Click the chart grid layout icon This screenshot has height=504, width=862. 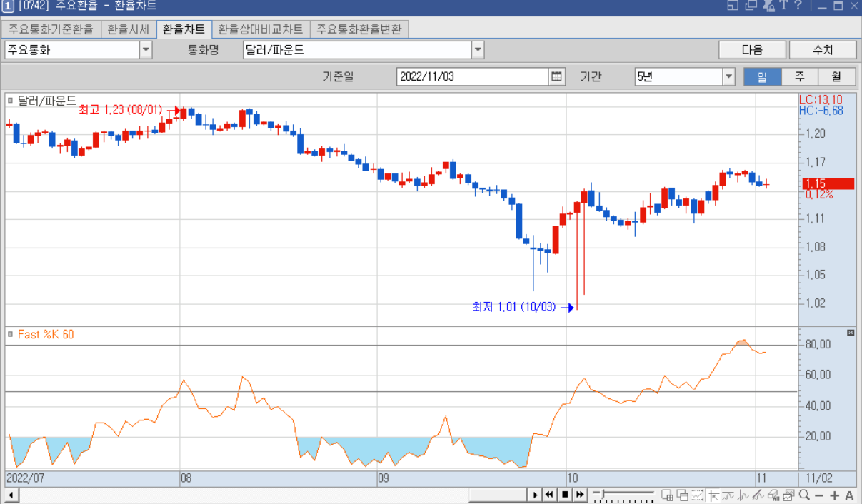668,495
